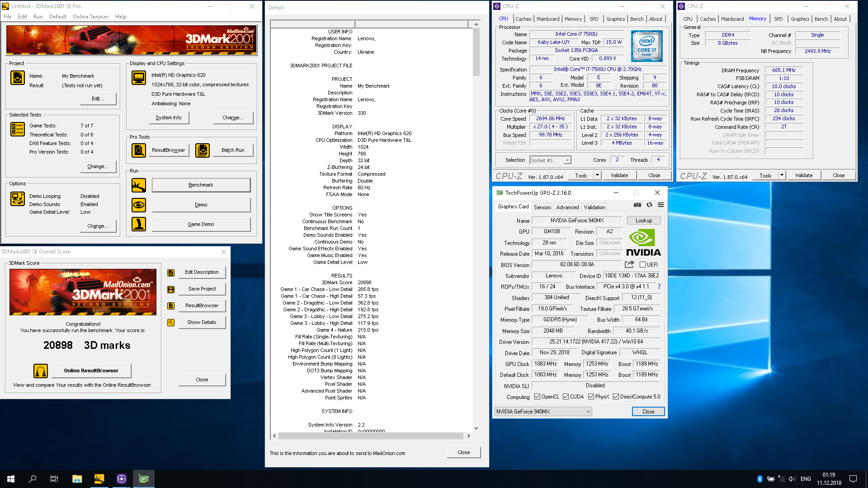868x488 pixels.
Task: Click the Project icon beside My Benchmark
Action: tap(18, 78)
